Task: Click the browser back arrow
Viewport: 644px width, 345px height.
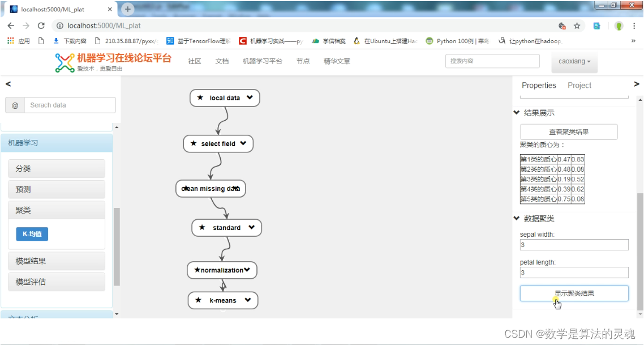Action: 11,25
